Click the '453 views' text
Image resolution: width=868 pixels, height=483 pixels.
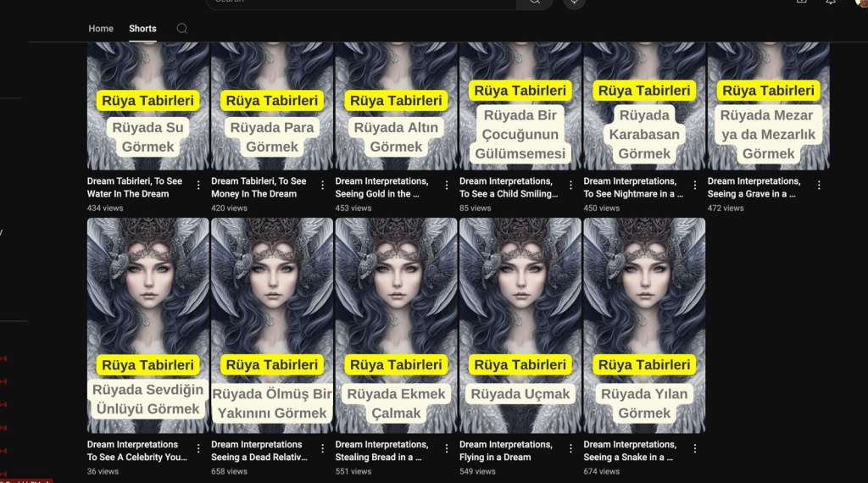tap(353, 208)
